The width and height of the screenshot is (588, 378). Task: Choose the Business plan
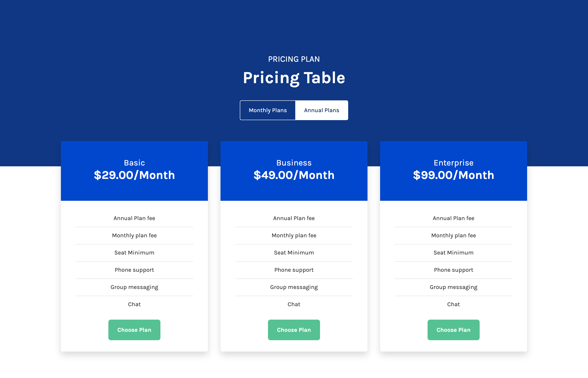[x=294, y=330]
